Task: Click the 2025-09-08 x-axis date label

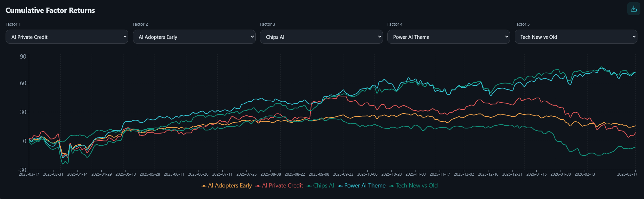Action: (x=319, y=174)
